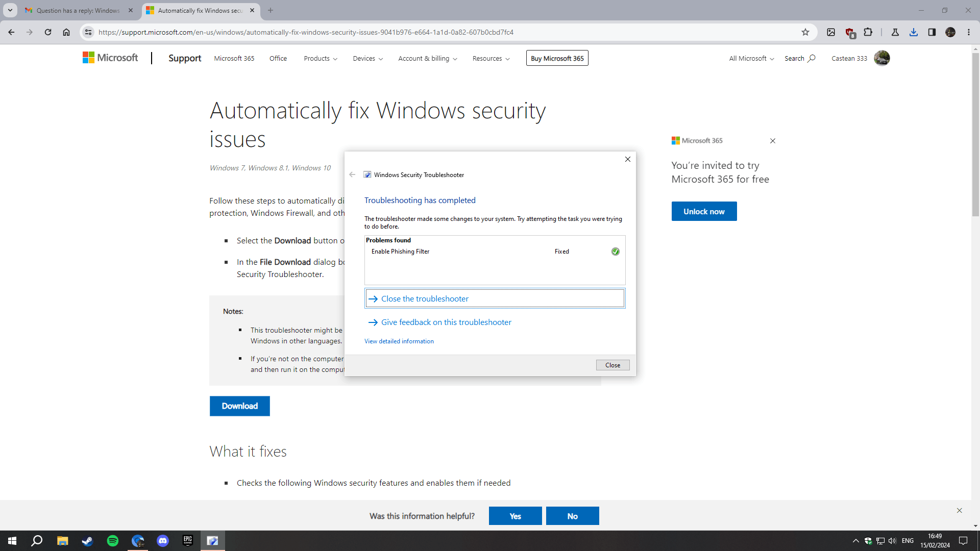The height and width of the screenshot is (551, 980).
Task: Go to browser home page
Action: click(66, 32)
